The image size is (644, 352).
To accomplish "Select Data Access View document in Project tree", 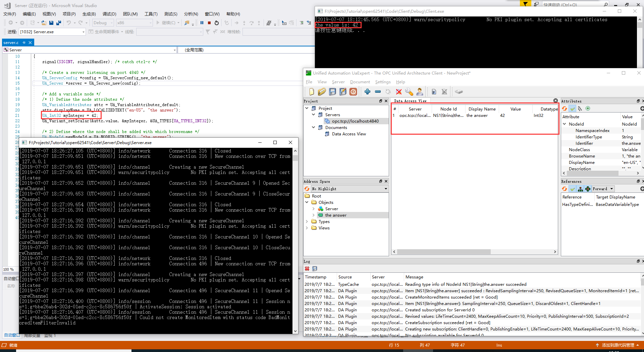I will pos(349,134).
